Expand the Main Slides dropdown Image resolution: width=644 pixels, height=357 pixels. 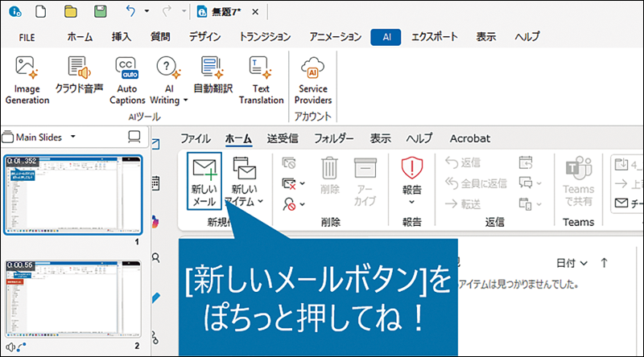coord(73,137)
